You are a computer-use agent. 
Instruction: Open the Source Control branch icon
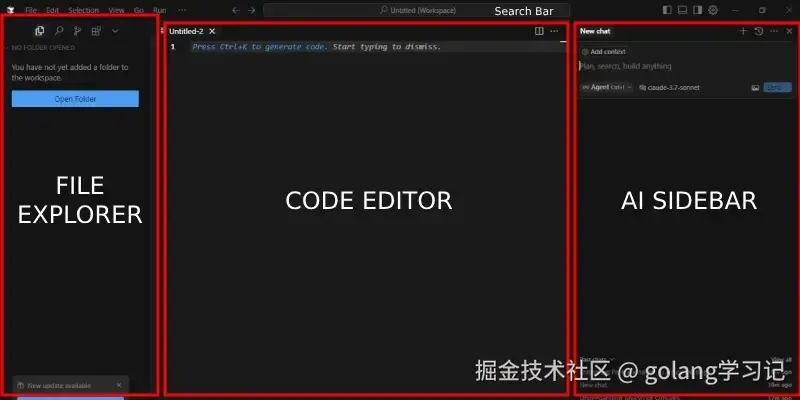77,31
